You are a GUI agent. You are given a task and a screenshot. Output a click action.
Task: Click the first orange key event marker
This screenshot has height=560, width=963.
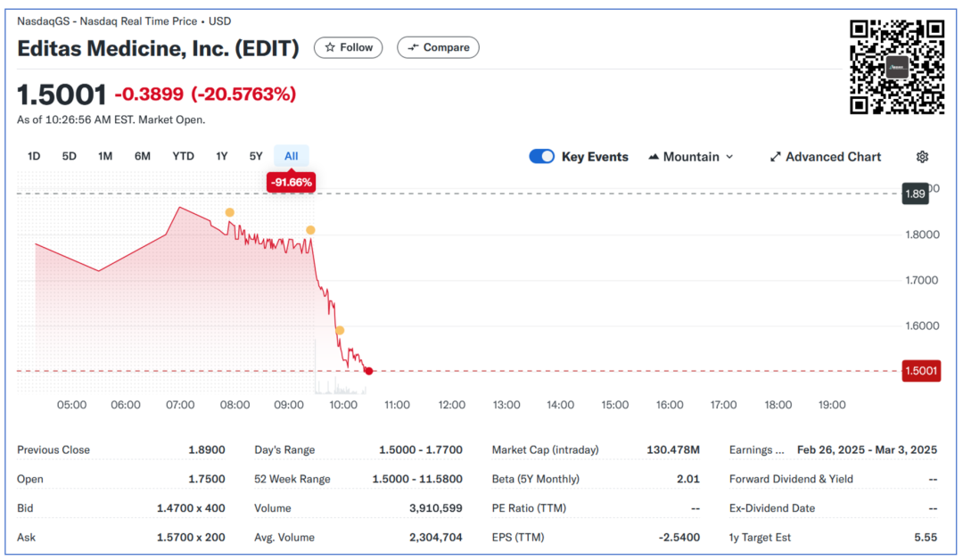(229, 212)
